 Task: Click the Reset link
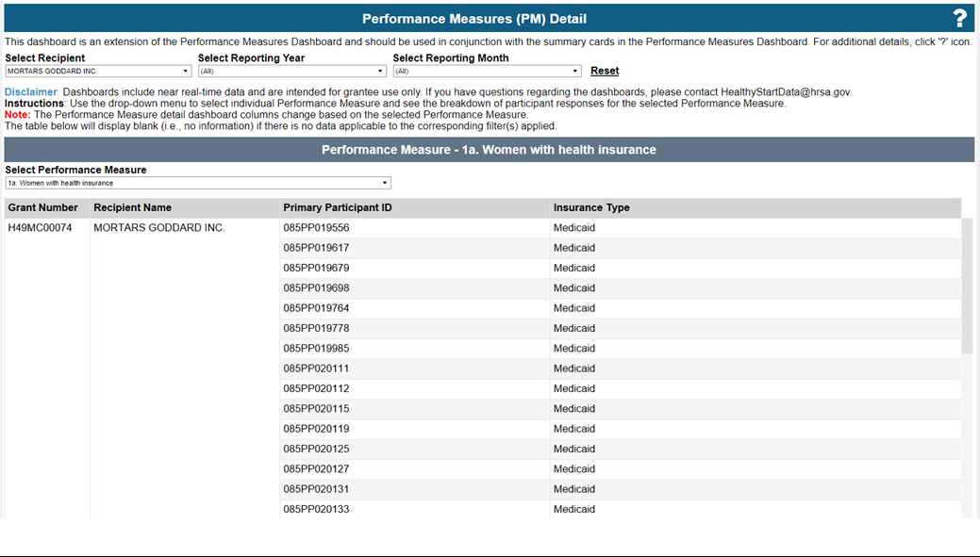pyautogui.click(x=605, y=71)
